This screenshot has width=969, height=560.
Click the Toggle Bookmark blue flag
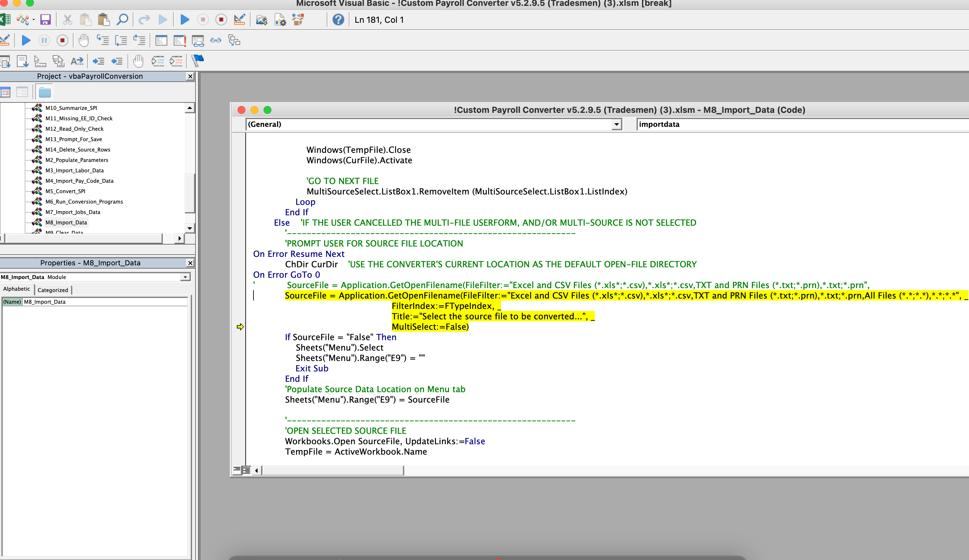pyautogui.click(x=198, y=61)
